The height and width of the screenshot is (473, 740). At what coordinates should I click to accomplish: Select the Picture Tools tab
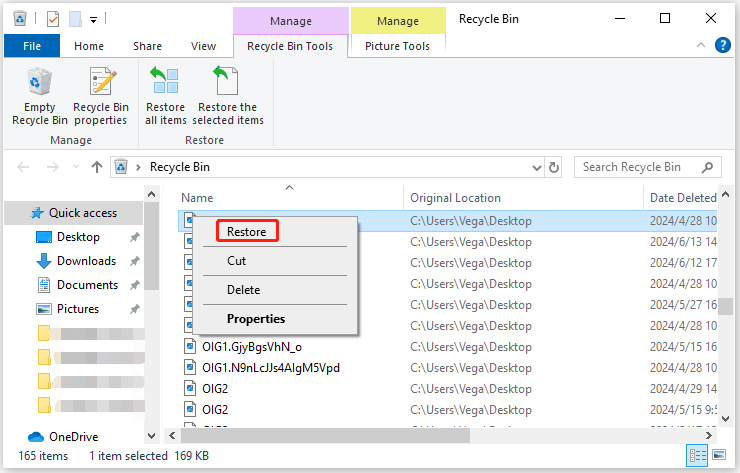[x=397, y=46]
